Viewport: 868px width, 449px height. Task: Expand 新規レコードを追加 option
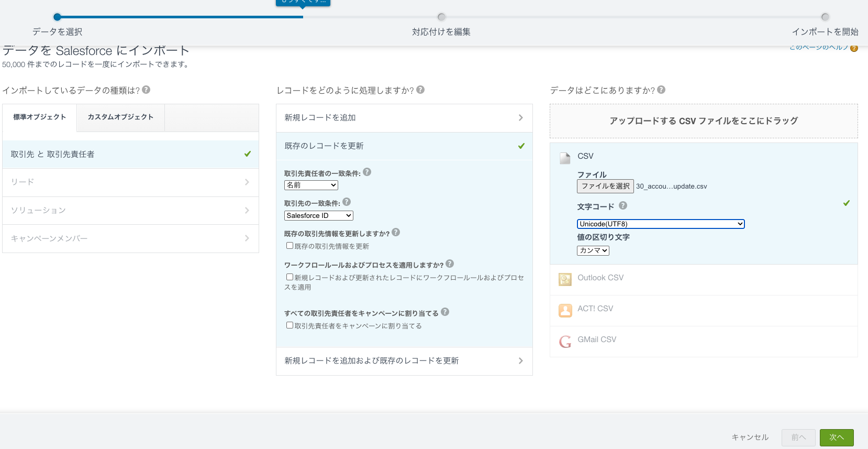tap(404, 118)
